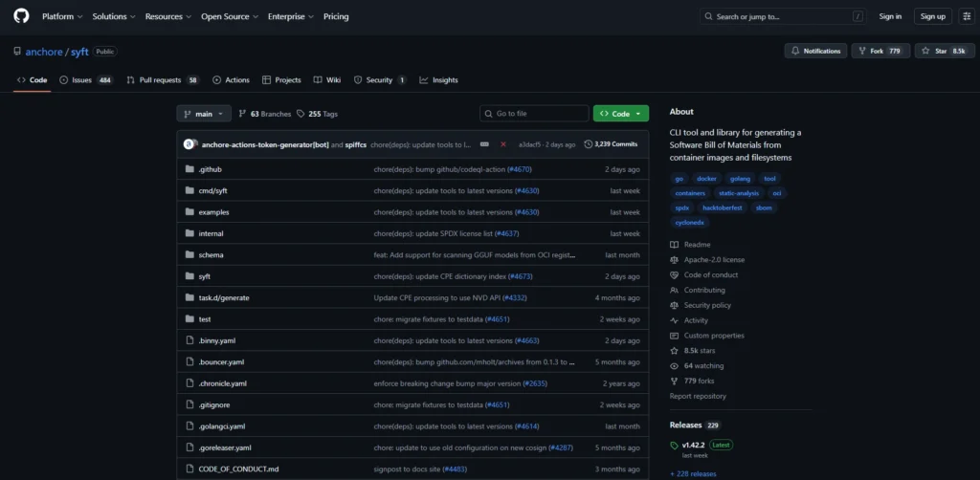
Task: Open the Readme link in About
Action: [x=690, y=245]
